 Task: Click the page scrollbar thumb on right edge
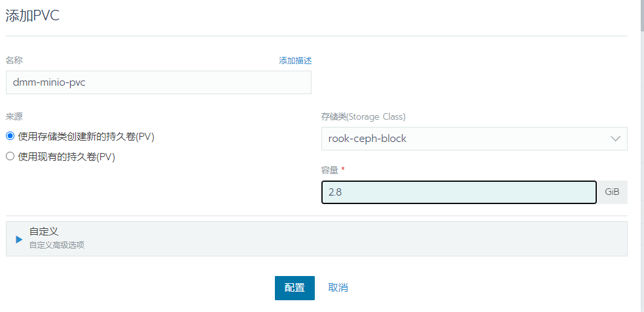[x=642, y=15]
